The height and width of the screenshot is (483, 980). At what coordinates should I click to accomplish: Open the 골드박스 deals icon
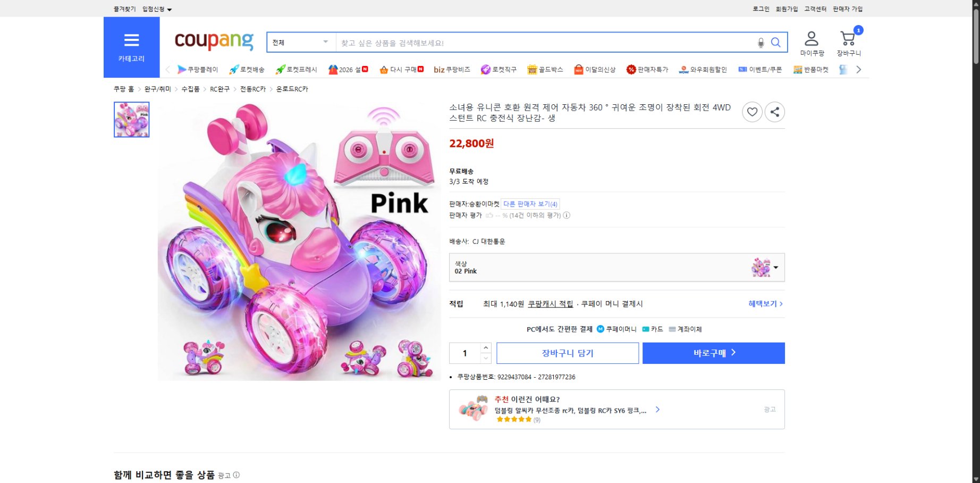tap(531, 69)
